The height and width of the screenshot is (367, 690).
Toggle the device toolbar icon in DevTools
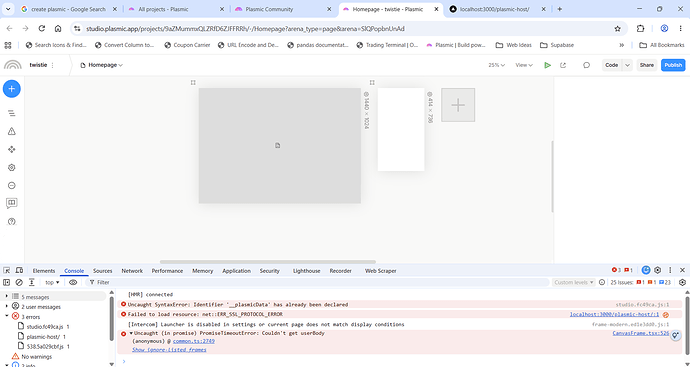coord(19,271)
